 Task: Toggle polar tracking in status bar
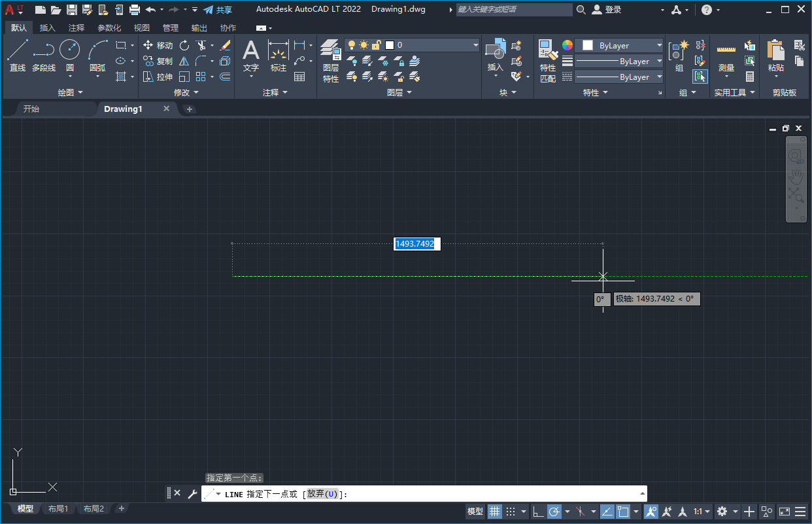click(x=555, y=512)
